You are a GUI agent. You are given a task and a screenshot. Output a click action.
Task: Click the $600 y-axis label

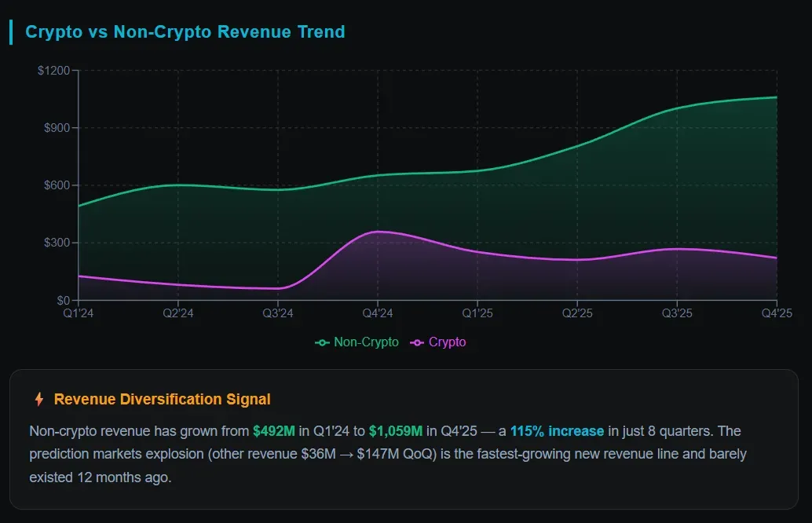[x=56, y=185]
